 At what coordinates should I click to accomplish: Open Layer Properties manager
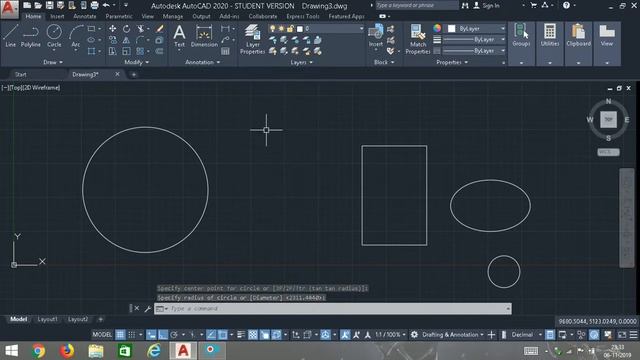(252, 39)
